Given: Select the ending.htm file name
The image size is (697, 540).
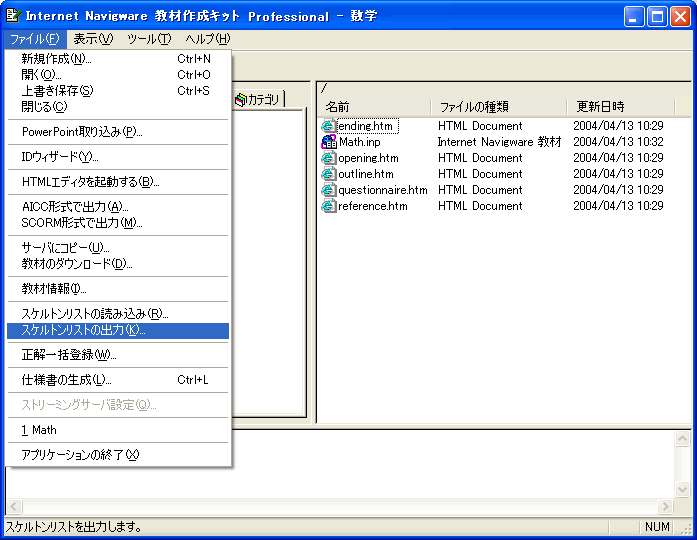Looking at the screenshot, I should [x=366, y=126].
